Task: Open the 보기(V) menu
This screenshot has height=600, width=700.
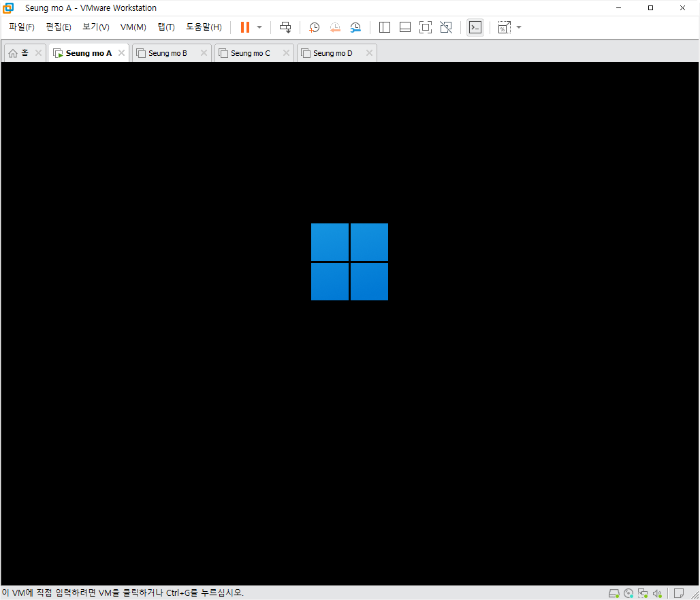Action: pos(95,27)
